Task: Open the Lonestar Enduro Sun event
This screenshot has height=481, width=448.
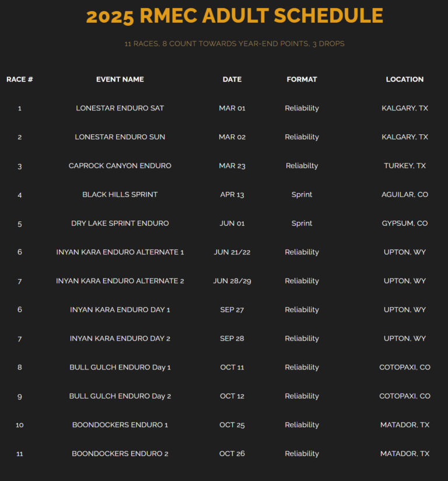Action: (120, 137)
